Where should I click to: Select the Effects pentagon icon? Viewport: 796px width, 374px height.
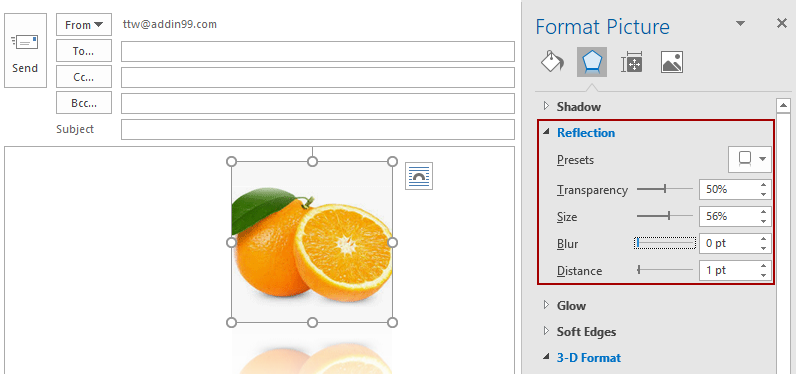[x=592, y=62]
